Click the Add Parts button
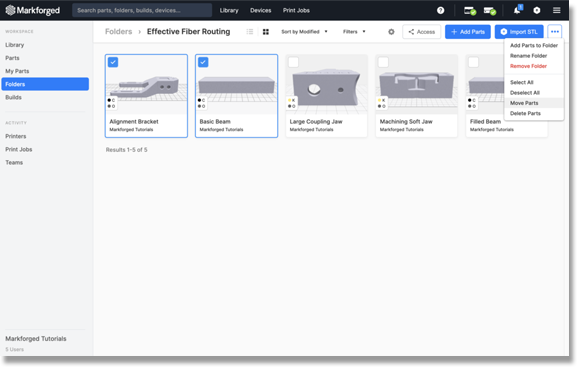This screenshot has height=367, width=577. click(x=468, y=32)
